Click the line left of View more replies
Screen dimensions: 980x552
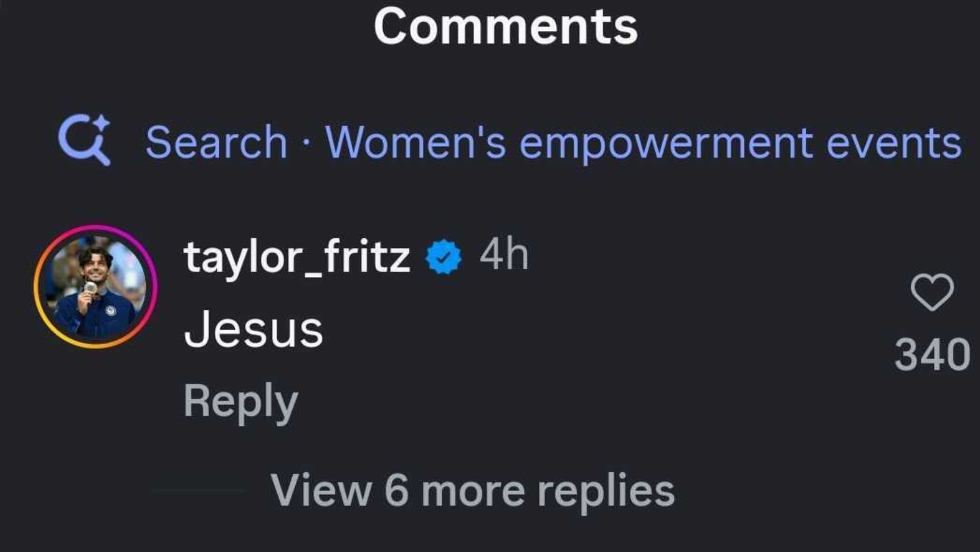197,490
